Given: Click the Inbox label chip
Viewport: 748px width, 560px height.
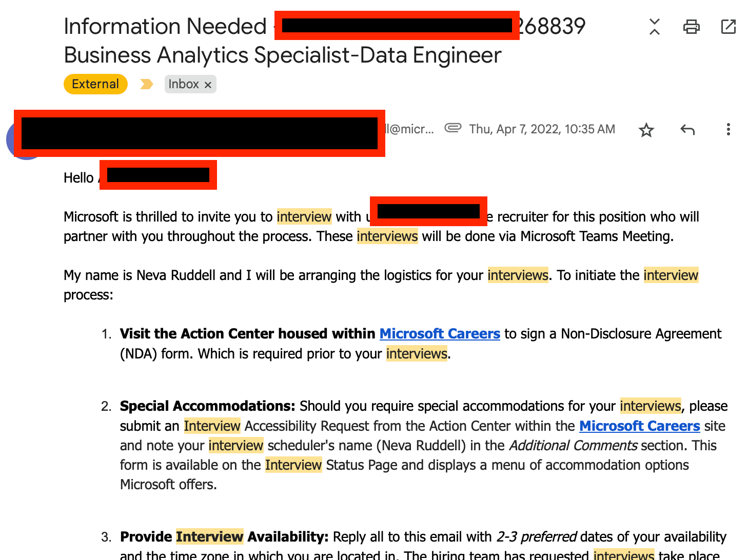Looking at the screenshot, I should 183,84.
